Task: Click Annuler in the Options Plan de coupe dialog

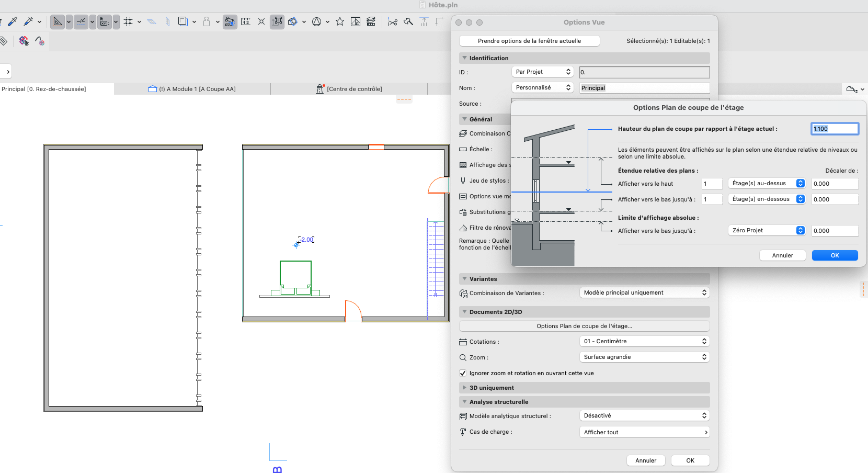Action: click(782, 255)
